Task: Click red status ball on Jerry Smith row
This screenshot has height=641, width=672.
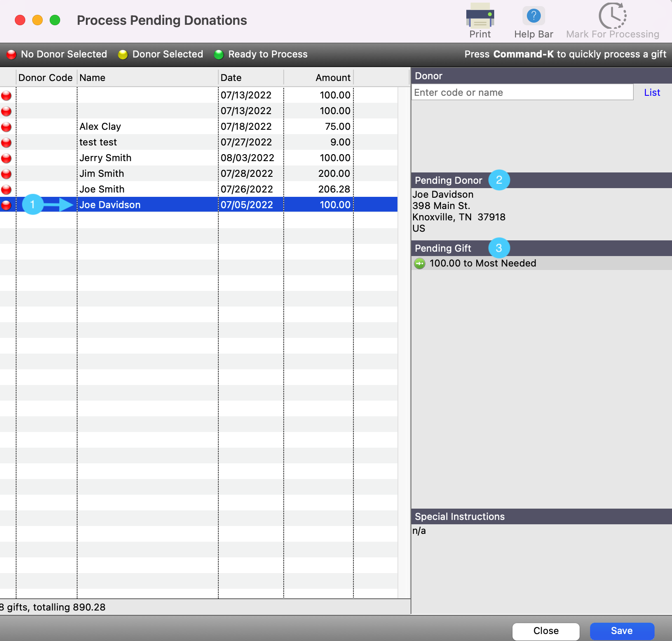Action: pyautogui.click(x=7, y=158)
